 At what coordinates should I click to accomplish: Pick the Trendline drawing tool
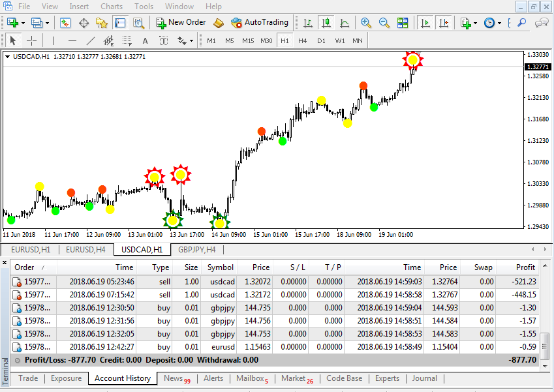pos(91,41)
